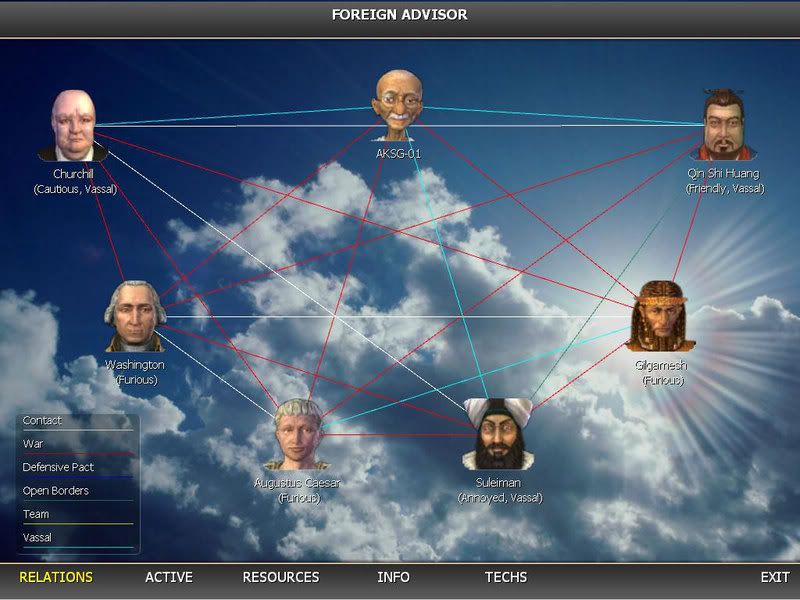This screenshot has width=800, height=600.
Task: Click the Team legend entry
Action: point(36,514)
